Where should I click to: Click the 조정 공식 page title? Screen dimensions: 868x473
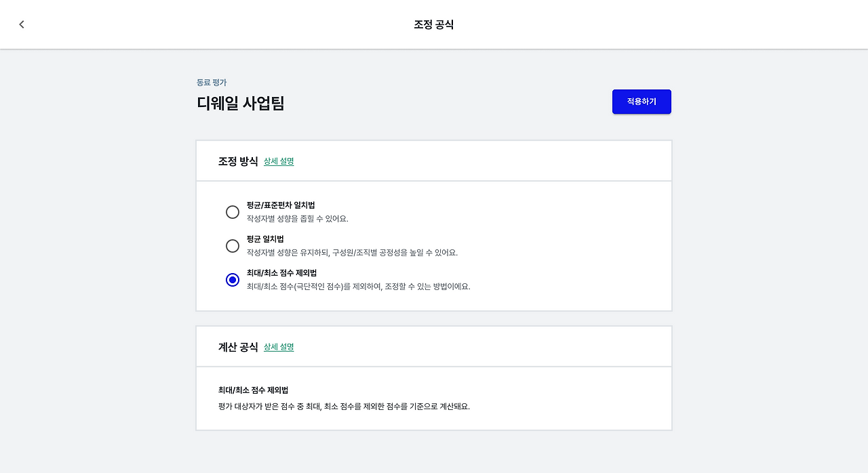tap(434, 24)
